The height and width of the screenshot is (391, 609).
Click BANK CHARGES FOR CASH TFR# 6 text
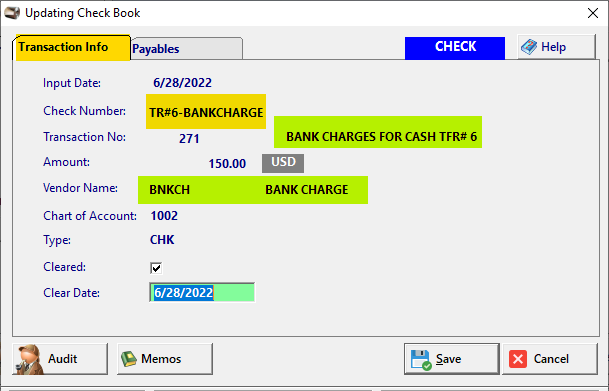click(381, 137)
